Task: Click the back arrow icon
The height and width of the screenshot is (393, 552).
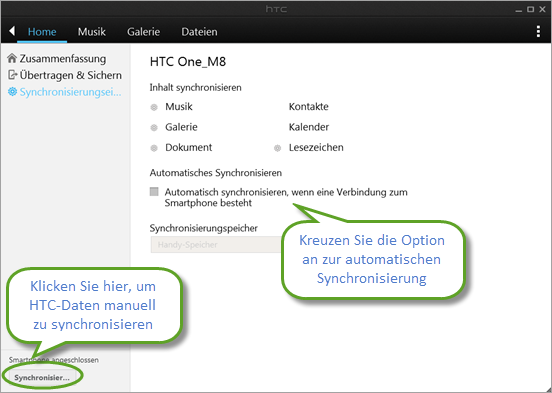Action: coord(12,31)
